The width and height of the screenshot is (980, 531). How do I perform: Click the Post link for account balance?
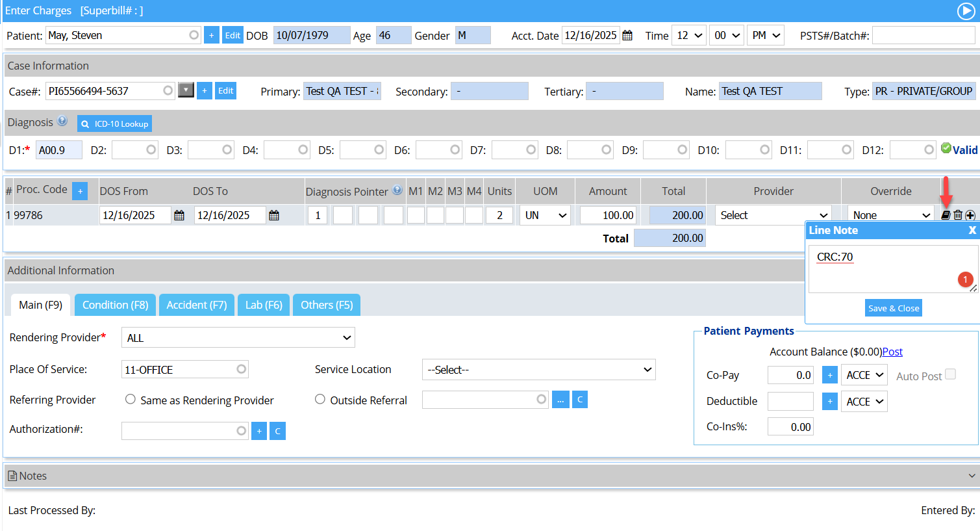point(892,352)
